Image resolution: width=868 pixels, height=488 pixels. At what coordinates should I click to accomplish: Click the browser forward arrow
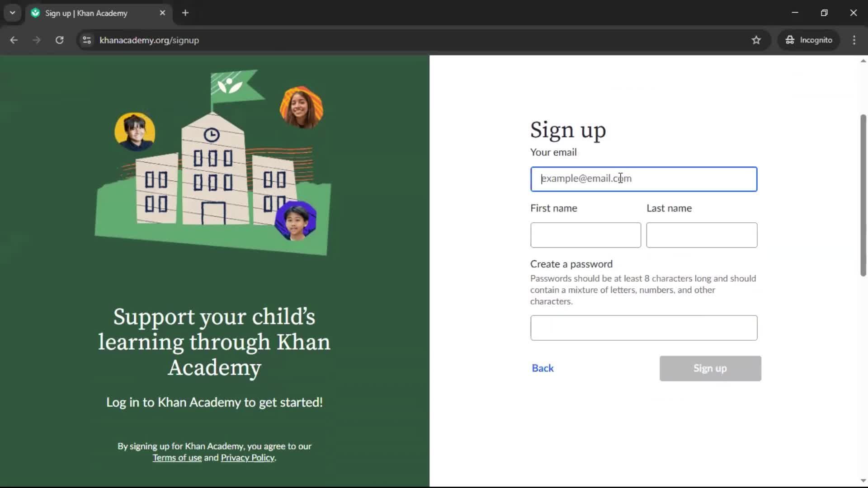click(x=37, y=40)
